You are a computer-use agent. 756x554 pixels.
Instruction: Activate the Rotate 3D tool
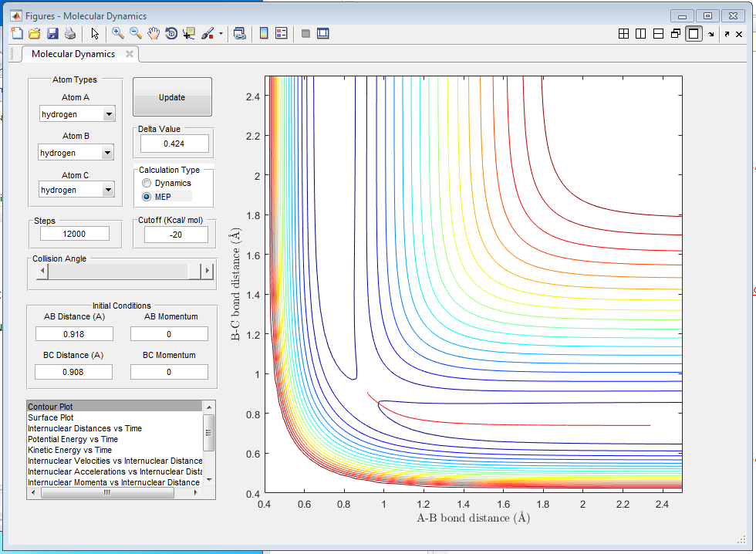tap(171, 33)
